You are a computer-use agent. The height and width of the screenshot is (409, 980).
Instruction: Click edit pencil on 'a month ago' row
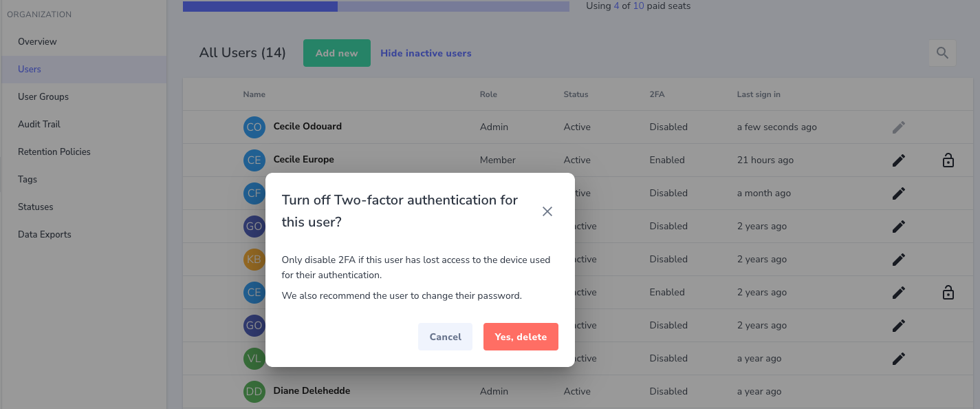(x=898, y=193)
